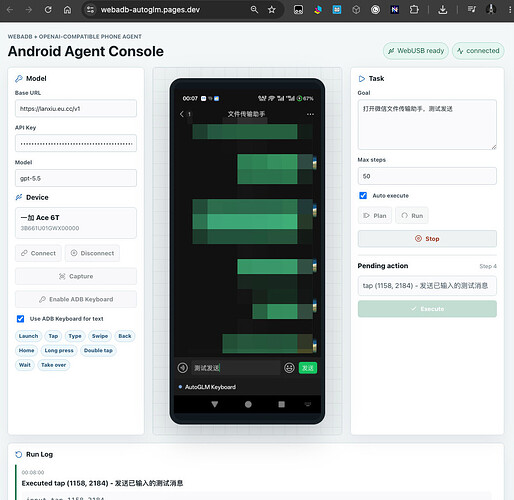
Task: Focus the Max steps field showing 50
Action: pyautogui.click(x=427, y=176)
